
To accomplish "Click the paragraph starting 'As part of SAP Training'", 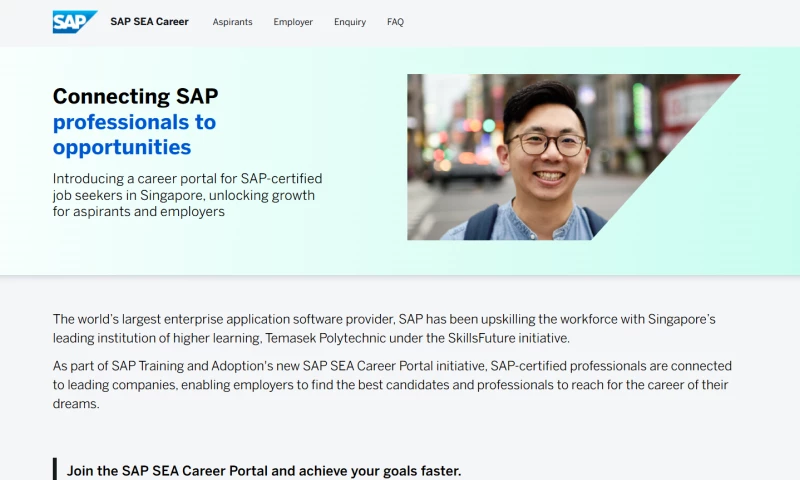I will click(x=392, y=385).
